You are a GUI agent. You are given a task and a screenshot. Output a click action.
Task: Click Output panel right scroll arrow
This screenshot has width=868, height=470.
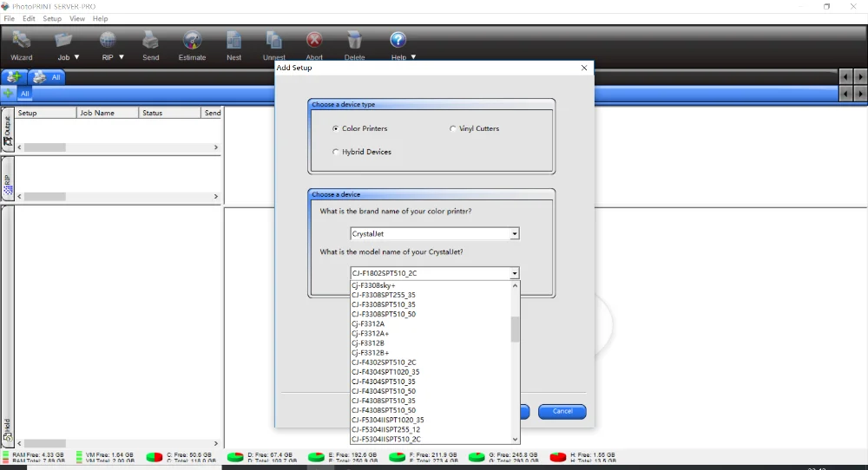216,147
